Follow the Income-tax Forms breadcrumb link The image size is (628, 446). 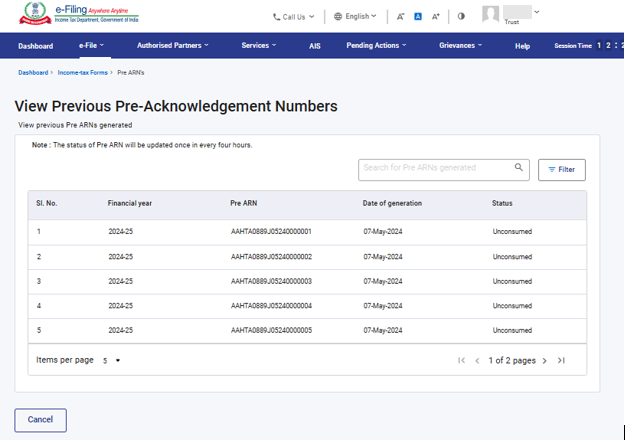pyautogui.click(x=83, y=72)
